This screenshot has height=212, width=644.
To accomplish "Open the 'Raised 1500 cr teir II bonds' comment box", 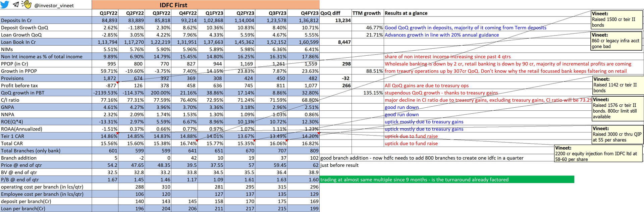I will point(616,19).
